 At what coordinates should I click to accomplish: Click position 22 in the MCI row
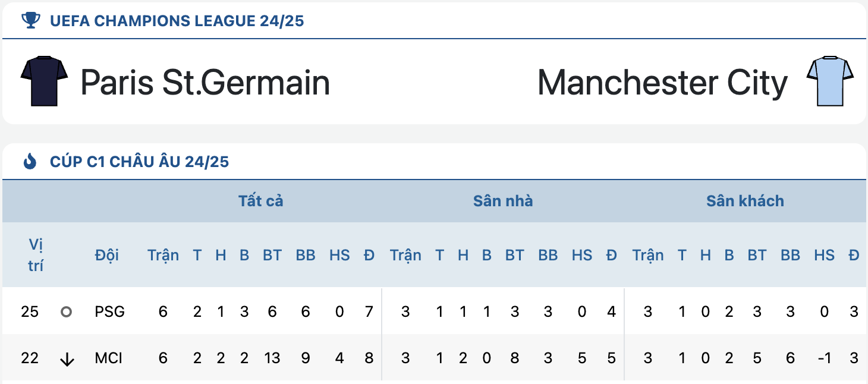(x=30, y=358)
